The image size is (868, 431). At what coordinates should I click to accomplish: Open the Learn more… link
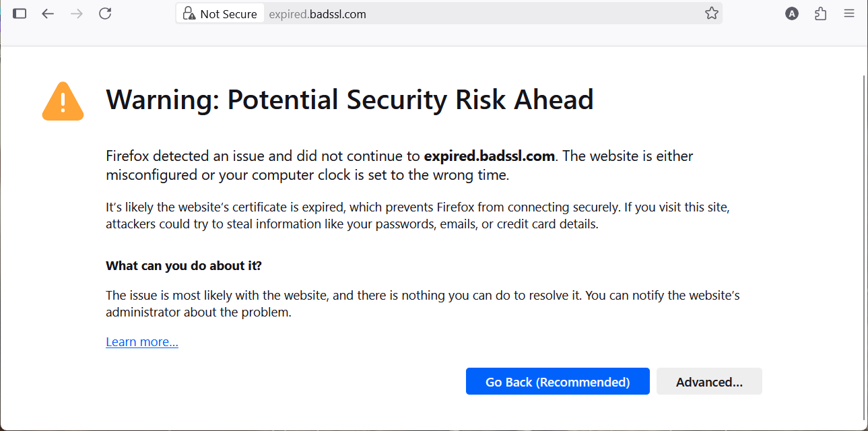coord(142,342)
